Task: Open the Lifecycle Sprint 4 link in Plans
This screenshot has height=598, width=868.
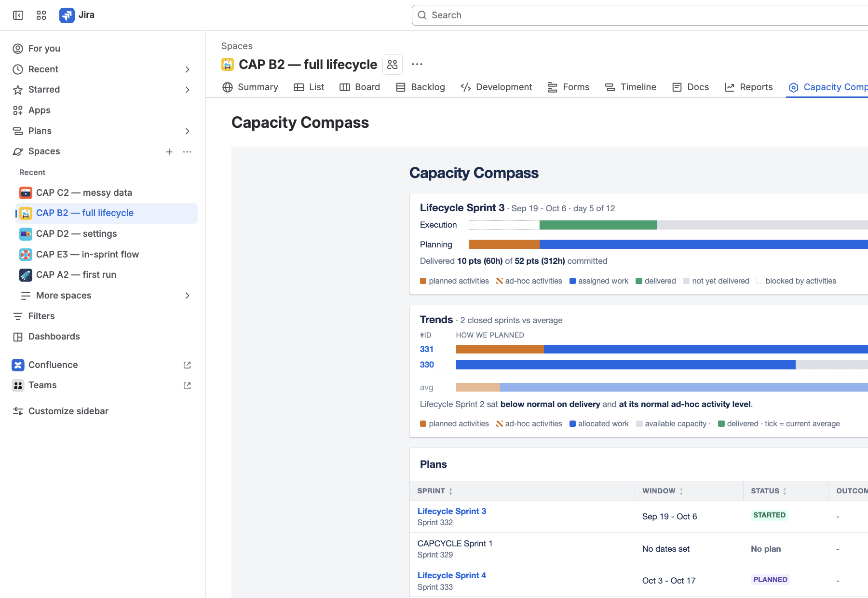Action: [x=452, y=575]
